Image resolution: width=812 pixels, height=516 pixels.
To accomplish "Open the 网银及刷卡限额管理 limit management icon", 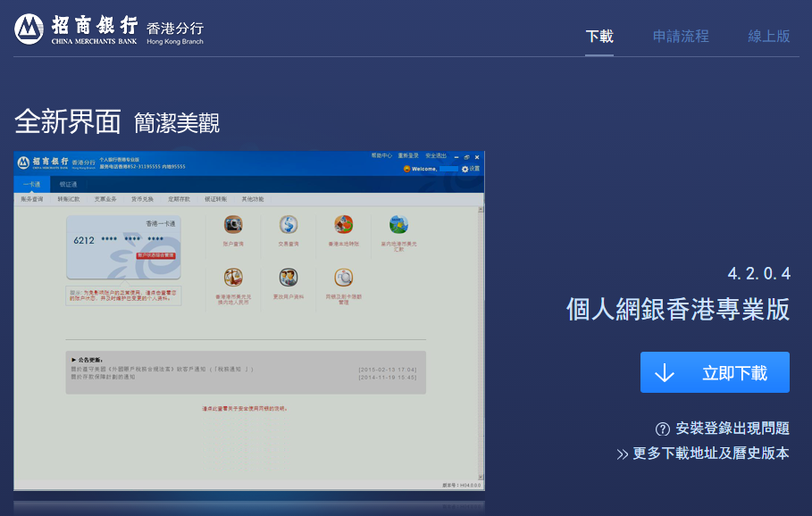I will click(343, 278).
